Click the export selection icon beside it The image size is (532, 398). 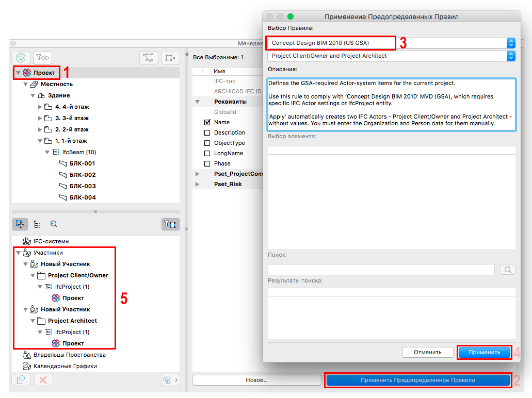click(x=170, y=58)
